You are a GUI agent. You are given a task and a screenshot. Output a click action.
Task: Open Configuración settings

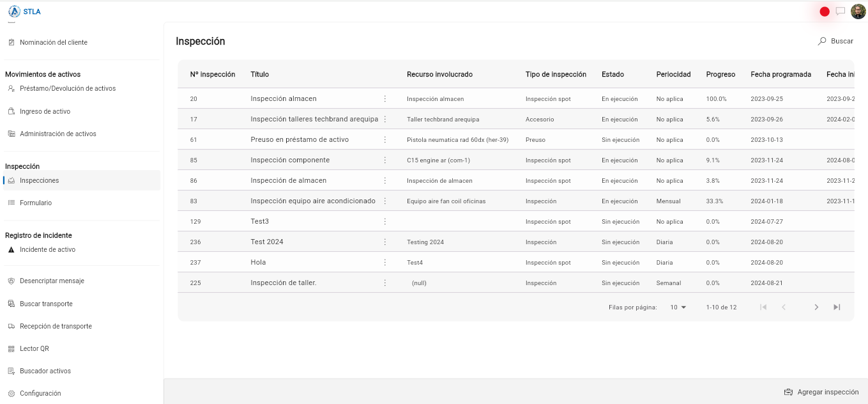coord(40,393)
